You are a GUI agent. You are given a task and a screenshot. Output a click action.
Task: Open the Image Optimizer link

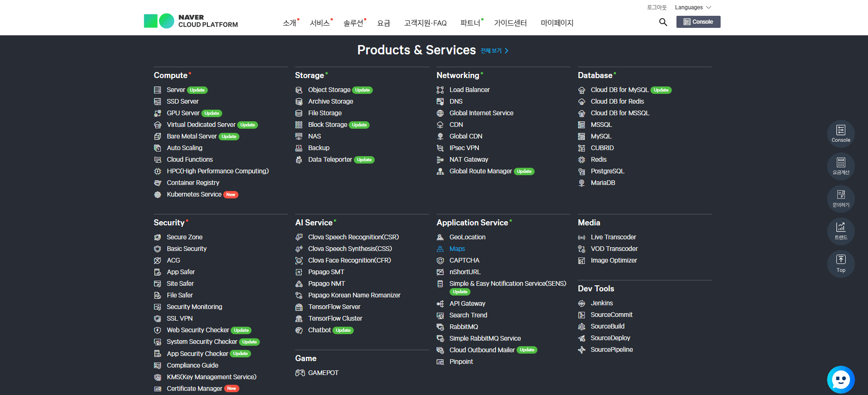tap(614, 261)
